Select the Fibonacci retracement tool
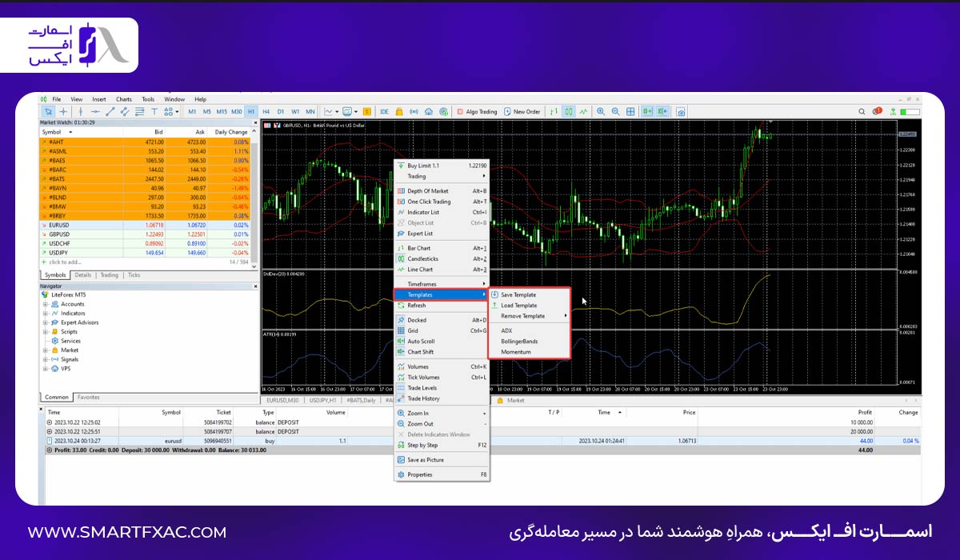Image resolution: width=960 pixels, height=560 pixels. click(139, 111)
